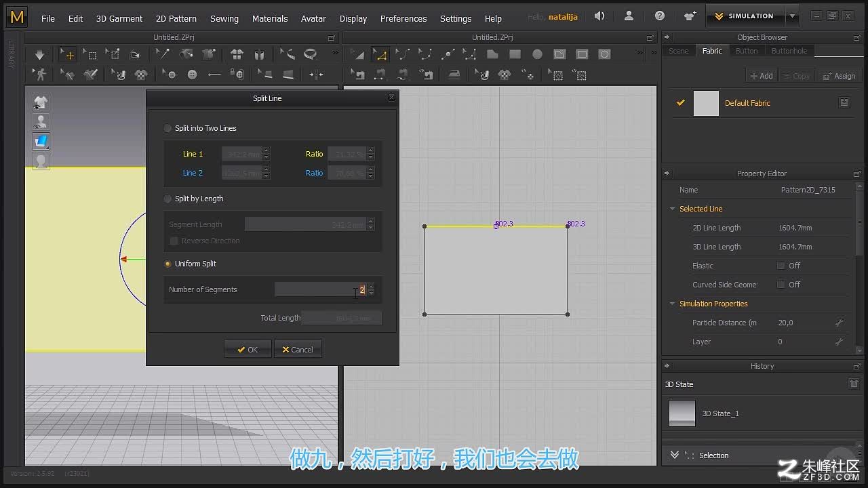Increase Number of Segments stepper
Image resolution: width=868 pixels, height=488 pixels.
(371, 287)
